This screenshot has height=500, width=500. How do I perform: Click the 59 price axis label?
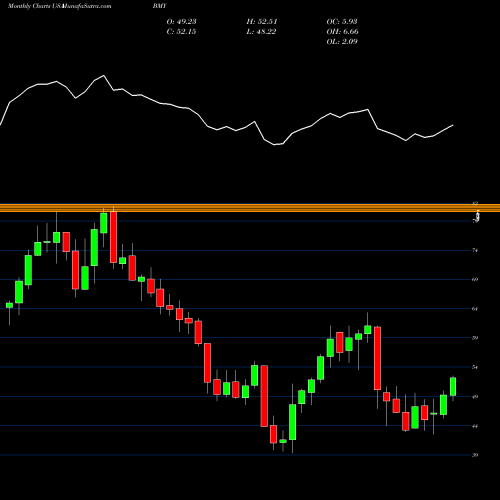475,338
